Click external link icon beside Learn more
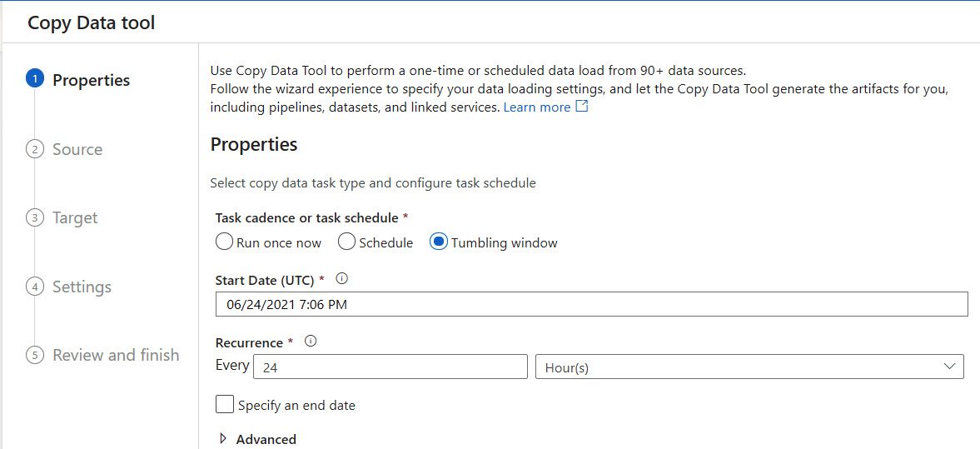Viewport: 980px width, 449px height. coord(582,107)
